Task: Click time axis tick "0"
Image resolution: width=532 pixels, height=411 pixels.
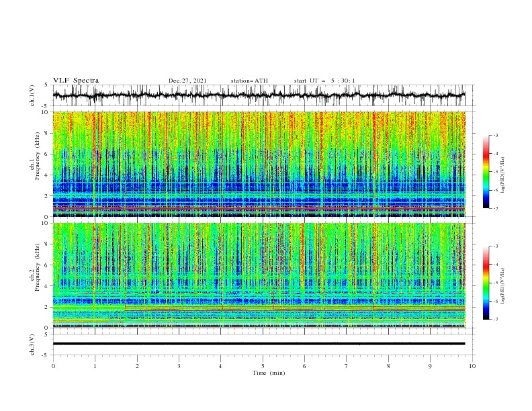Action: click(53, 366)
